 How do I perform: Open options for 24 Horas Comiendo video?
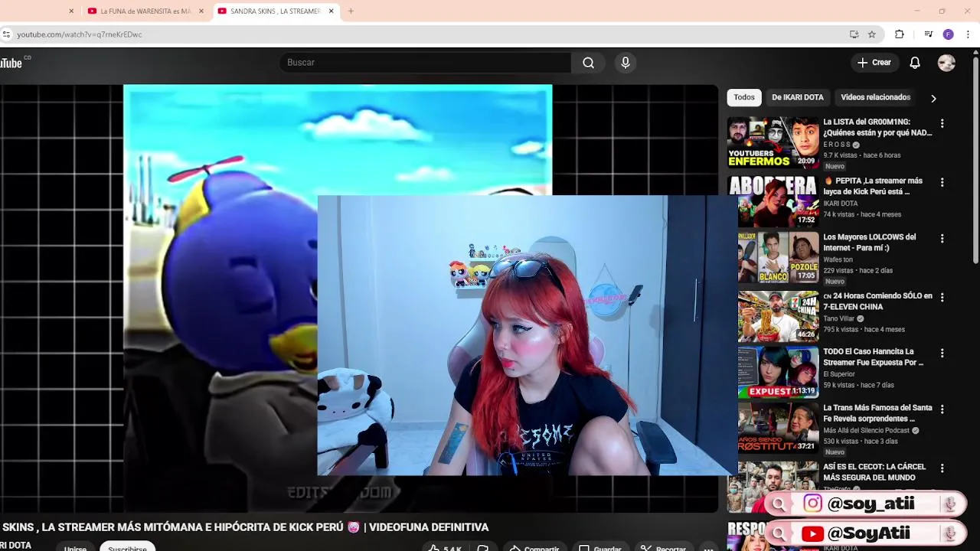[942, 297]
